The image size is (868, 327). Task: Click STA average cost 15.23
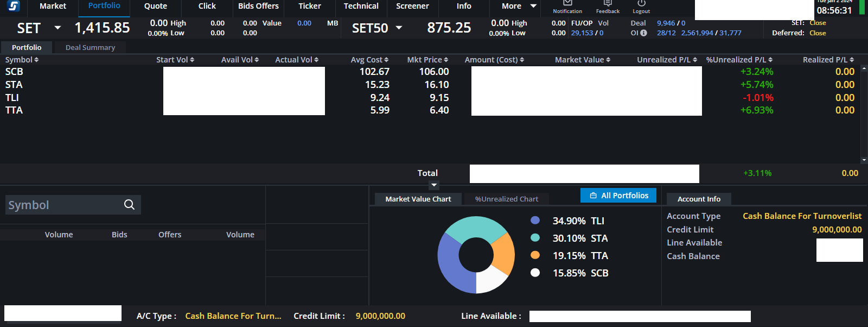click(377, 85)
